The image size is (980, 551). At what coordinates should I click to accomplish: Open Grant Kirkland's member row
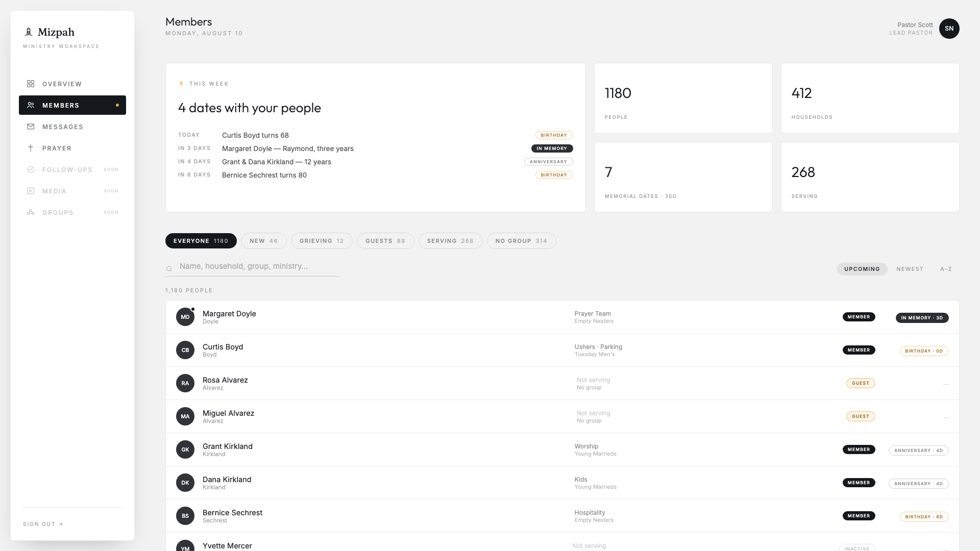pyautogui.click(x=562, y=449)
